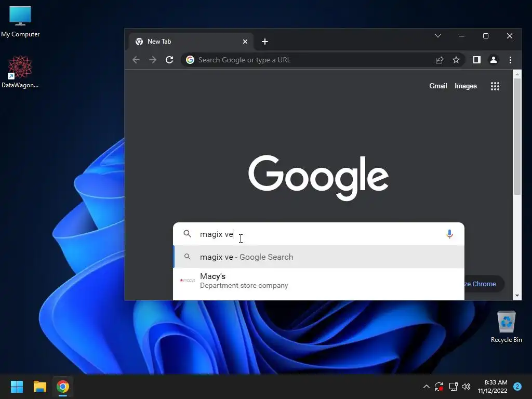Open the Images link
The height and width of the screenshot is (399, 532).
465,86
